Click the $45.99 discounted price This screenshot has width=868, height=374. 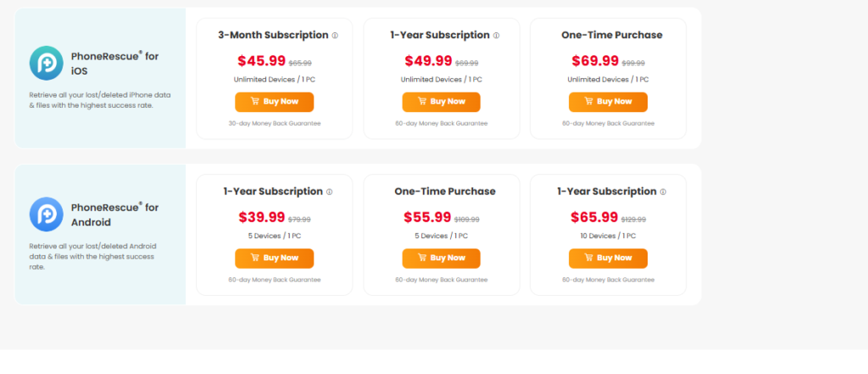click(262, 61)
